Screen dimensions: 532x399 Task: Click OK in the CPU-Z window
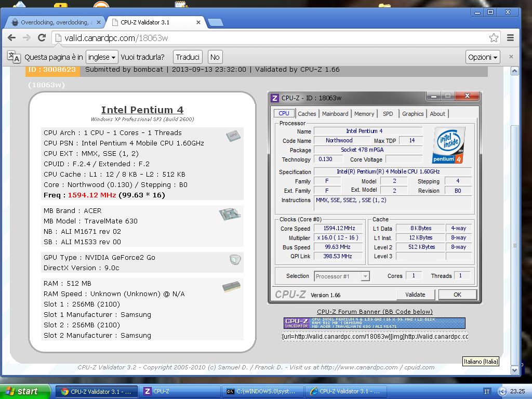tap(457, 295)
